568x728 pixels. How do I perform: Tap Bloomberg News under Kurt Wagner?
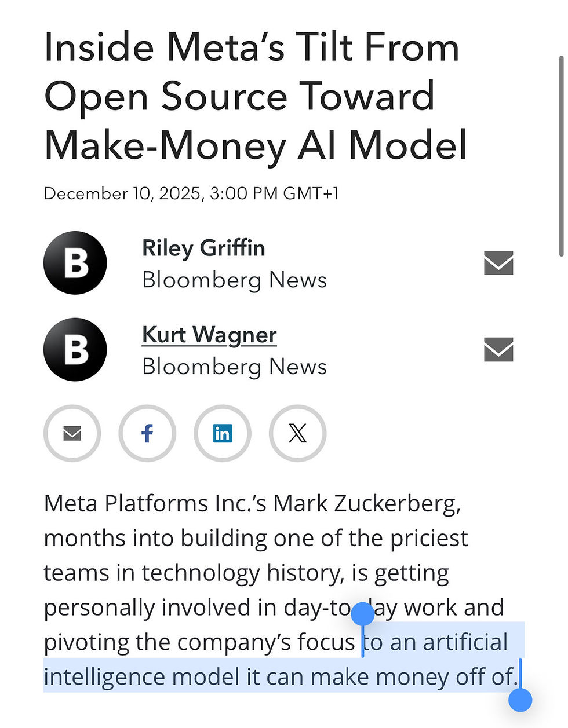(x=234, y=367)
